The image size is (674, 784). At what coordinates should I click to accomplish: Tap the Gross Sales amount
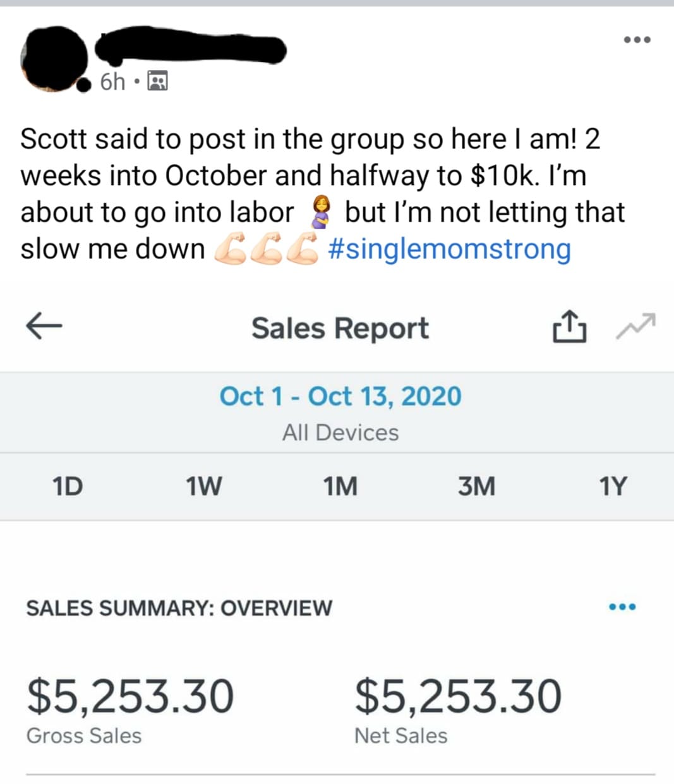130,696
